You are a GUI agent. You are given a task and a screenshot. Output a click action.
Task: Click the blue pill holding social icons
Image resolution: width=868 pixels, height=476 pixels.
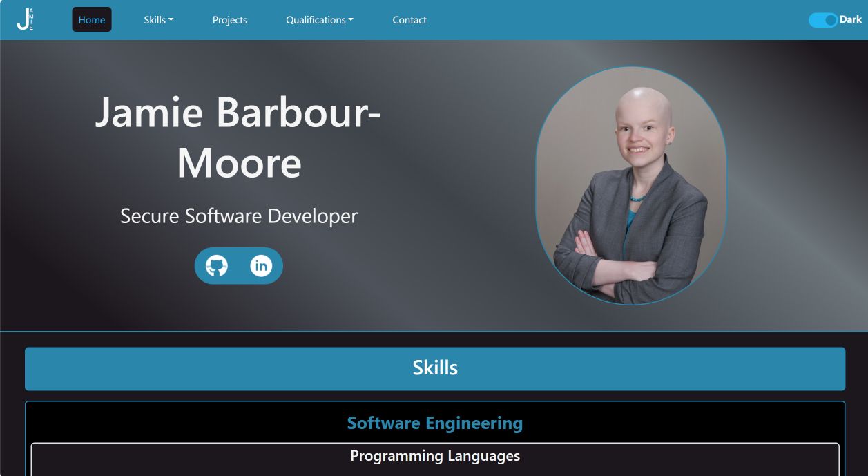[x=239, y=266]
